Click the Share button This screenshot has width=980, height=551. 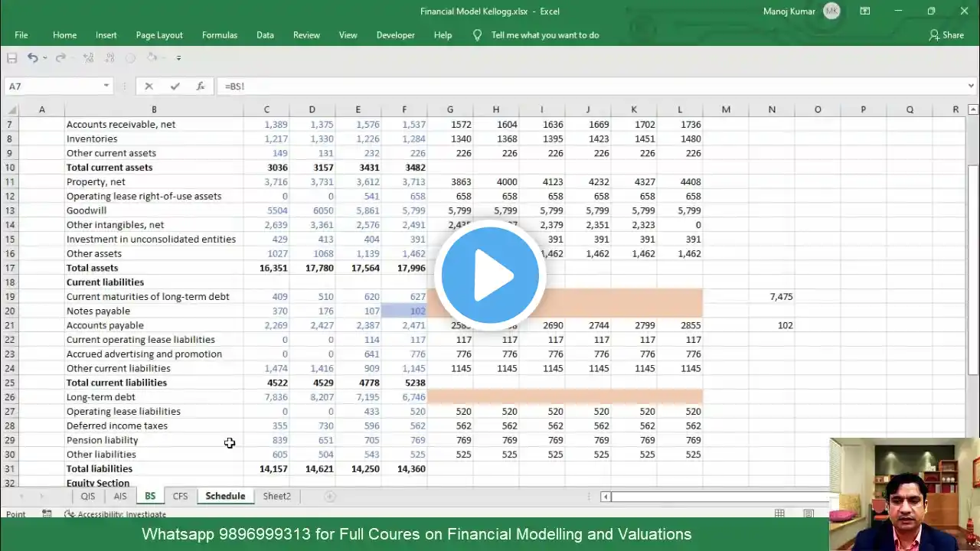[x=946, y=35]
